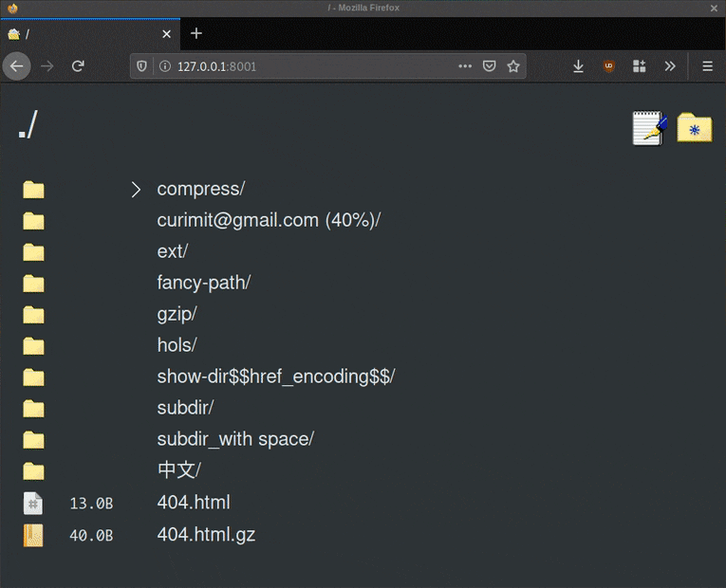Click the folder icon beside compress/
Image resolution: width=726 pixels, height=588 pixels.
[x=34, y=190]
